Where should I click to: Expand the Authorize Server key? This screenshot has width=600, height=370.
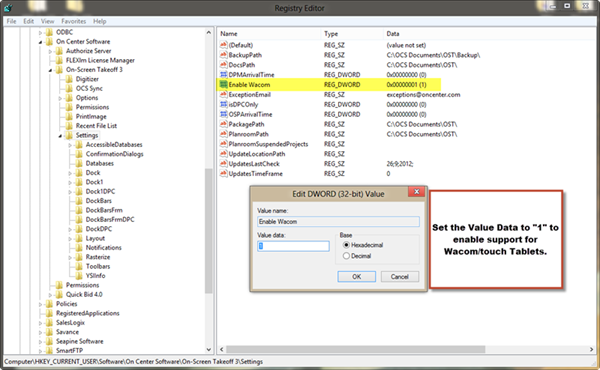pos(50,51)
